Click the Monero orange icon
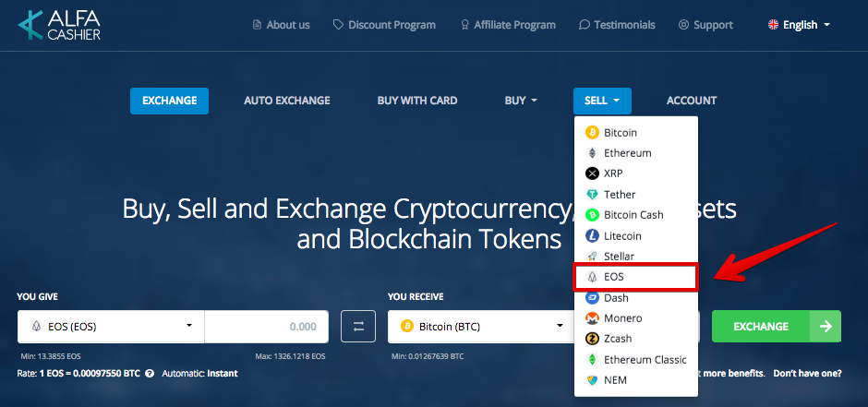This screenshot has height=407, width=868. click(592, 318)
